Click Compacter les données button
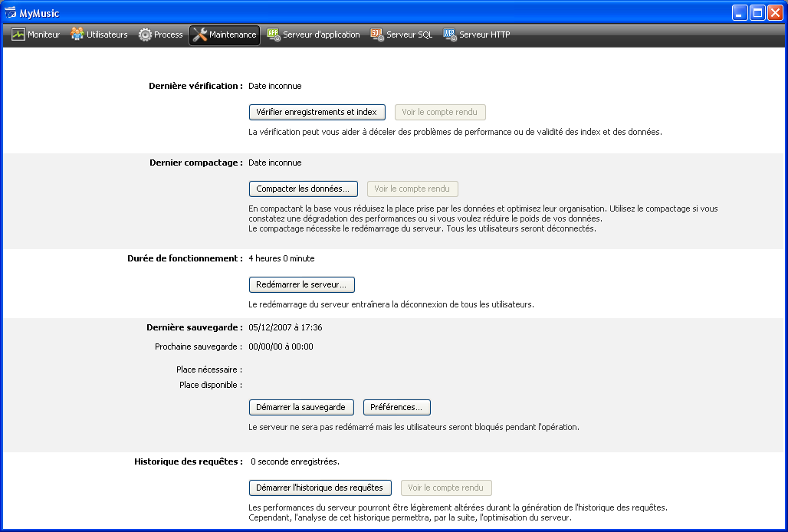 tap(303, 189)
